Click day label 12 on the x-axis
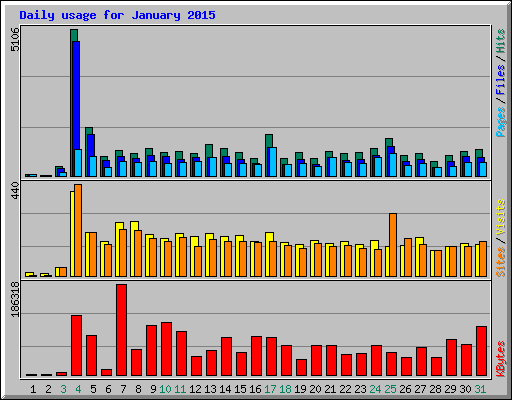The image size is (512, 400). pyautogui.click(x=195, y=389)
